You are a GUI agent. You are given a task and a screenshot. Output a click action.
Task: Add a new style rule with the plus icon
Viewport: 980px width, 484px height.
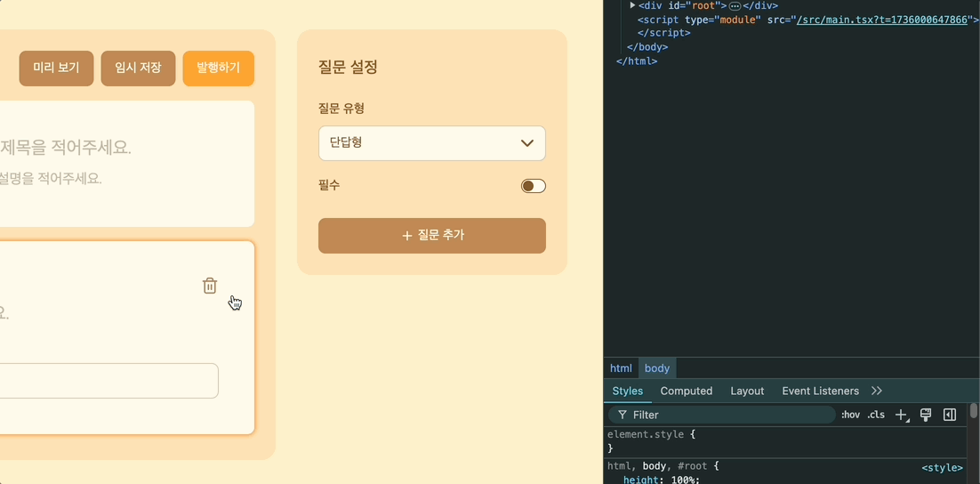(x=901, y=415)
